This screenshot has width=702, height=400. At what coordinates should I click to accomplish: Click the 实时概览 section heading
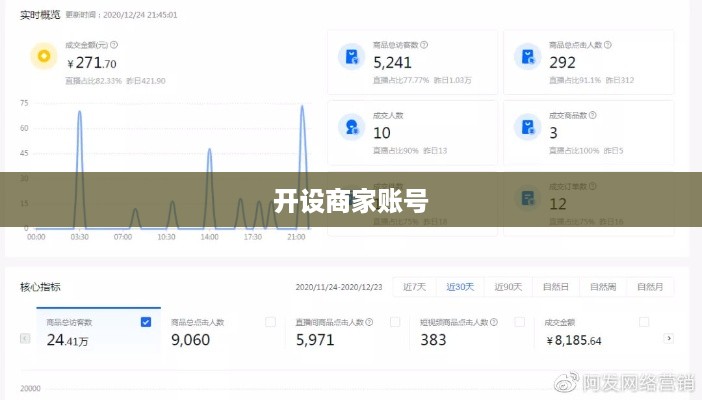point(40,15)
